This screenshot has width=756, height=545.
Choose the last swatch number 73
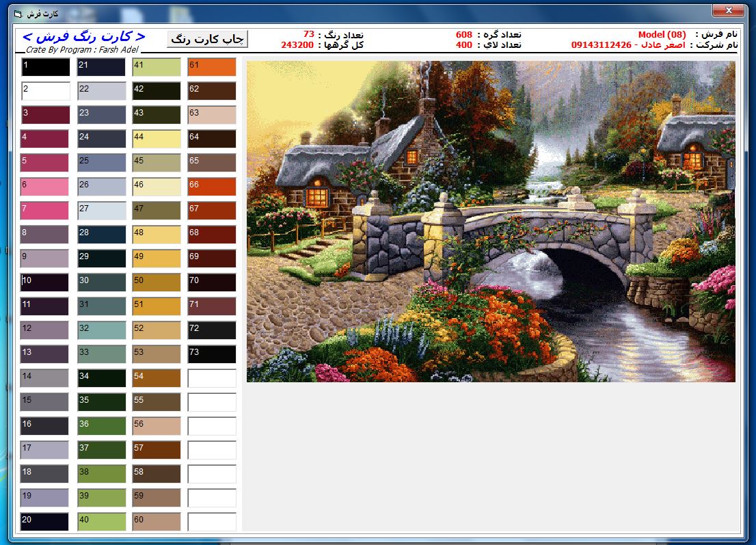[212, 354]
